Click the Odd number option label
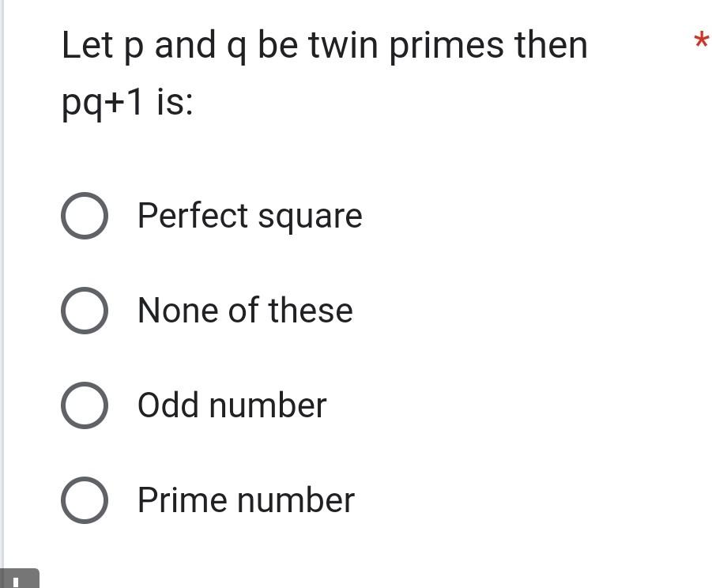Image resolution: width=712 pixels, height=588 pixels. 231,405
